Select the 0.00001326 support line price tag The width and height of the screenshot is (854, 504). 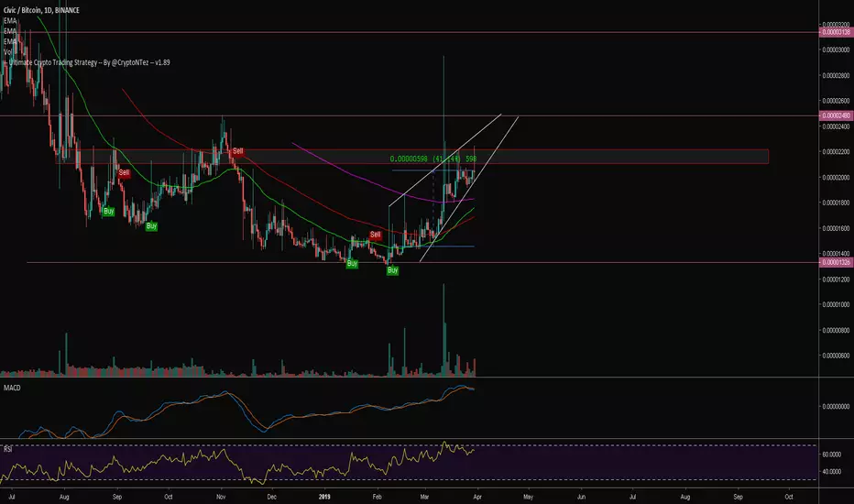[x=836, y=263]
